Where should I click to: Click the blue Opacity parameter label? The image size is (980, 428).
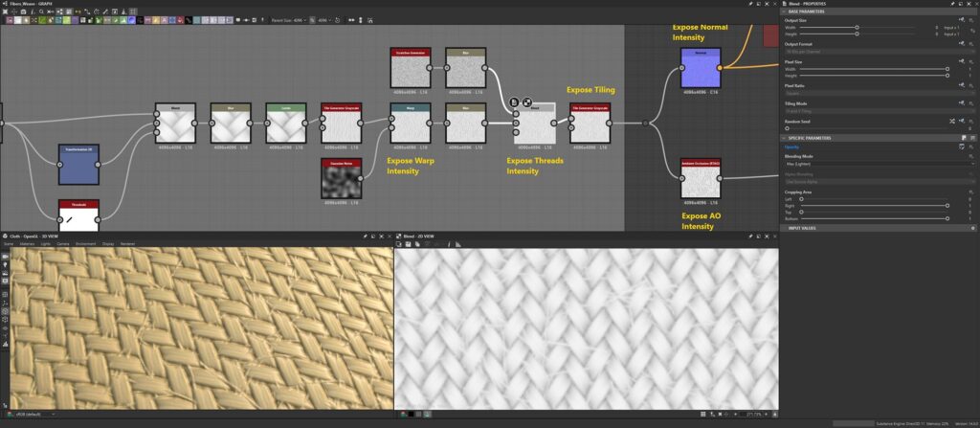coord(791,147)
